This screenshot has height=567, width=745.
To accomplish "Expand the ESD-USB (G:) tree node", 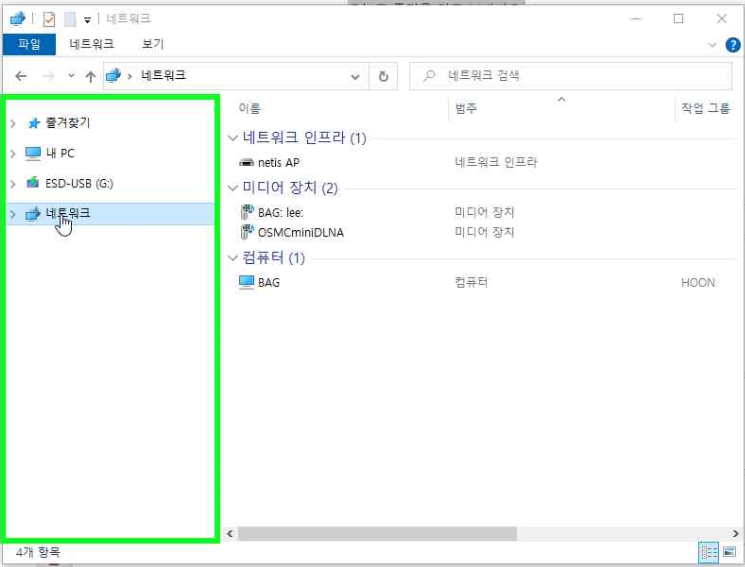I will (x=13, y=184).
